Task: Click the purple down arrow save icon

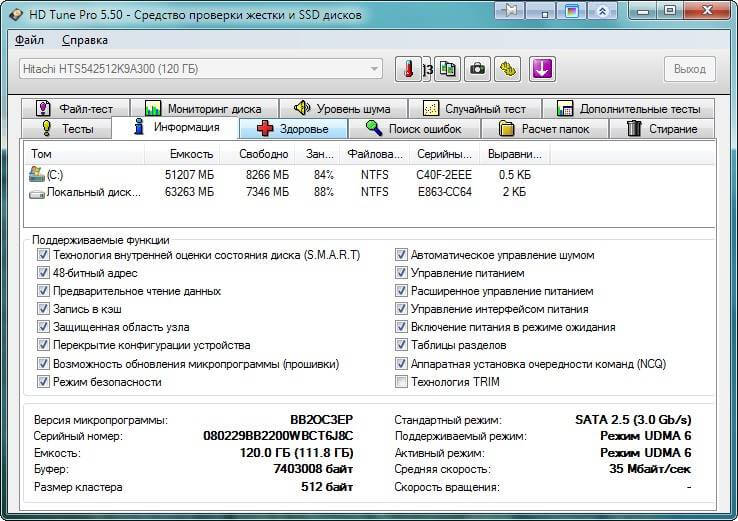Action: pyautogui.click(x=542, y=69)
